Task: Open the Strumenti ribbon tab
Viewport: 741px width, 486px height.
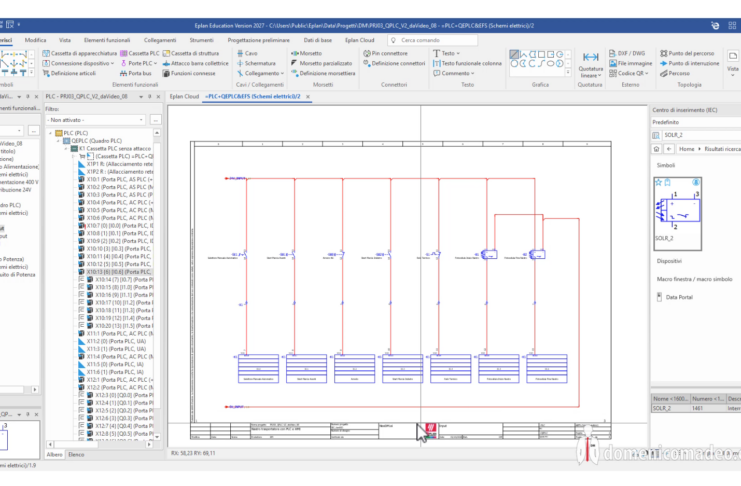Action: [201, 40]
